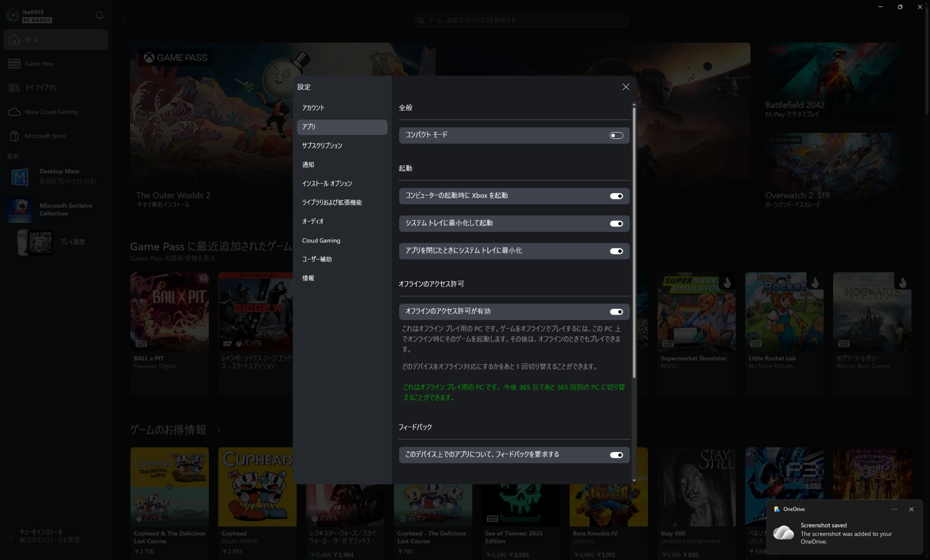Open the 通知 settings section

[308, 165]
